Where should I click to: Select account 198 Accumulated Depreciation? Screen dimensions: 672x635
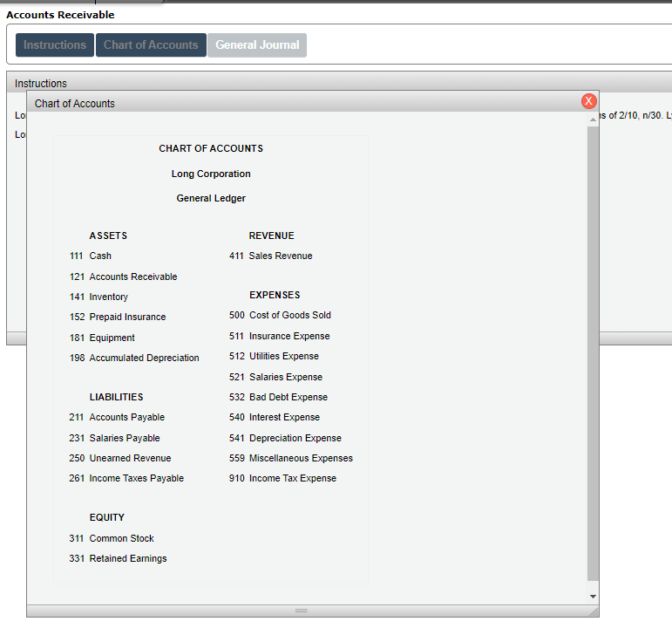(134, 358)
